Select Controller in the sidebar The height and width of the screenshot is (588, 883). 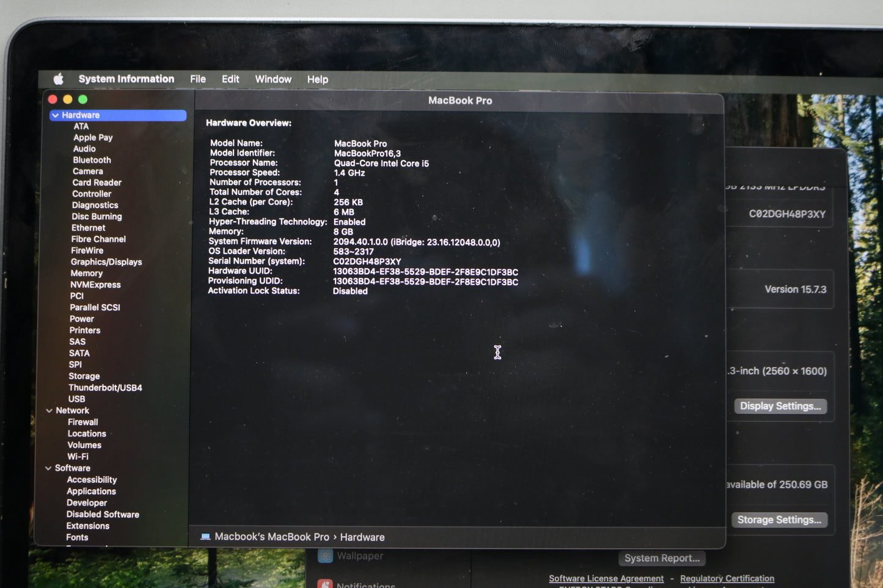pos(92,194)
